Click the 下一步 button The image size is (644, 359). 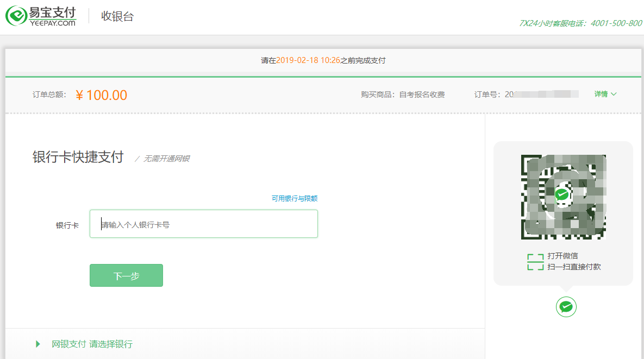pos(126,275)
